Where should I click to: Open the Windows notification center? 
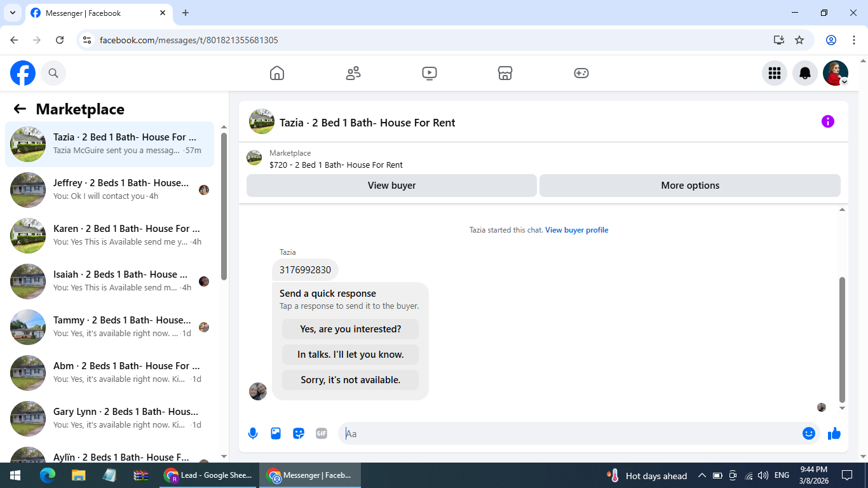[847, 475]
